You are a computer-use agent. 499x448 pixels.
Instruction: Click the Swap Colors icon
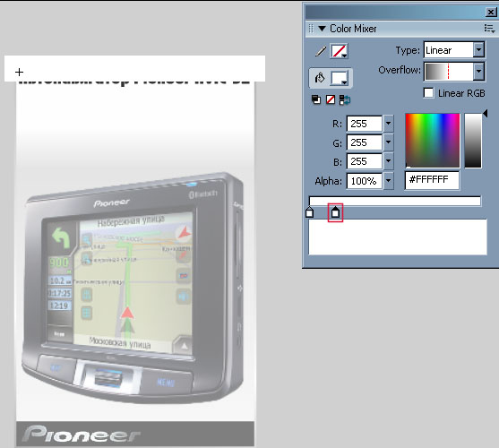[x=345, y=99]
